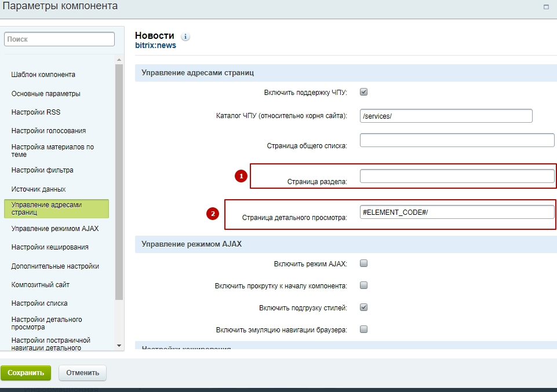Uncheck the style loading checkbox
This screenshot has height=392, width=557.
(x=364, y=307)
